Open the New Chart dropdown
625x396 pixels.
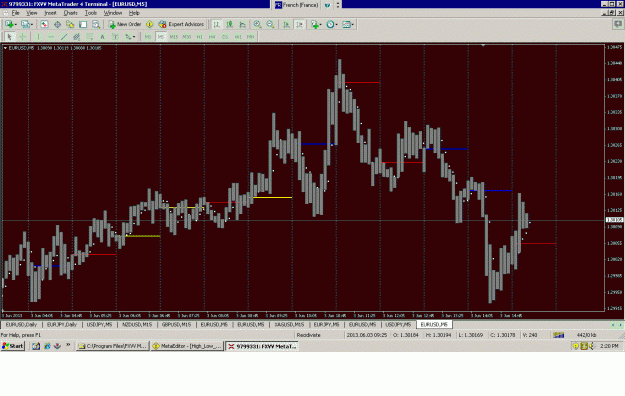click(x=11, y=24)
